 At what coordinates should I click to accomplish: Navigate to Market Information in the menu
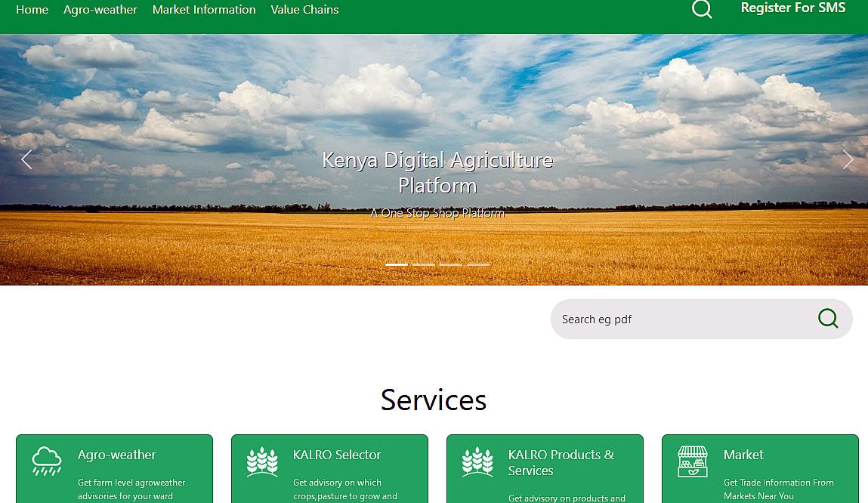point(204,10)
